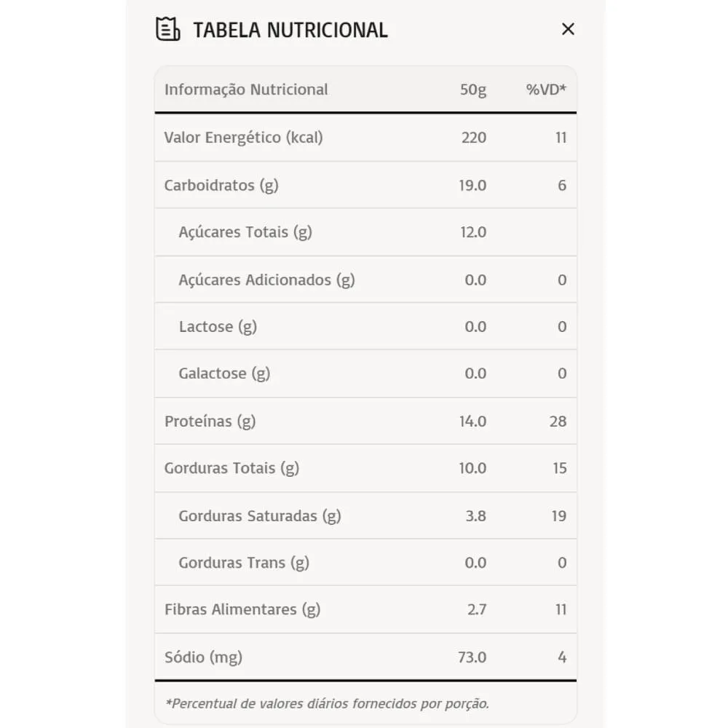Click the 50g serving column header
This screenshot has height=728, width=728.
473,90
